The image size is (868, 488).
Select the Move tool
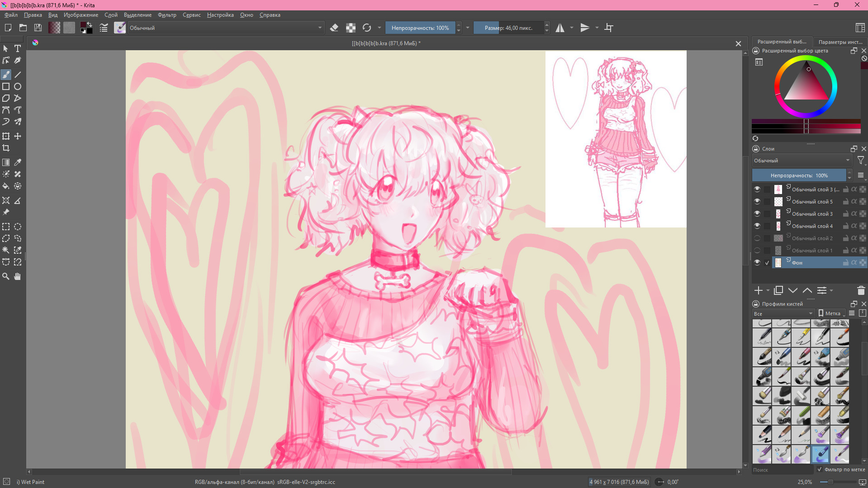pyautogui.click(x=18, y=136)
